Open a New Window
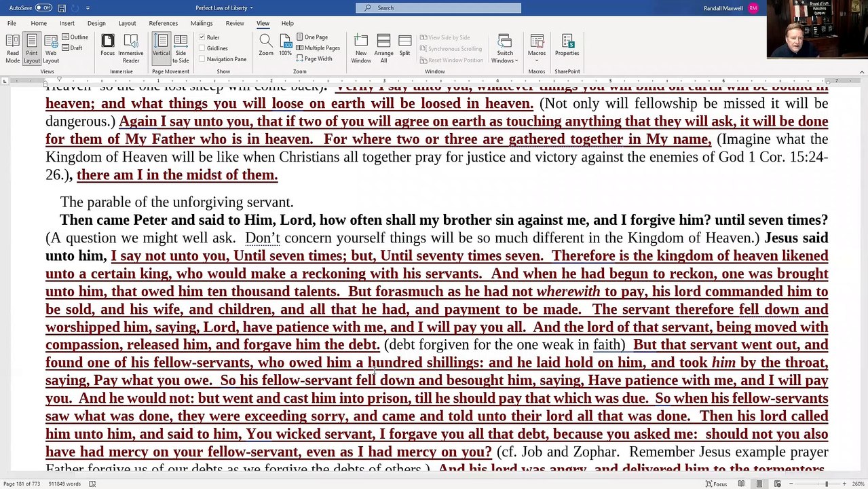Image resolution: width=868 pixels, height=489 pixels. click(361, 48)
